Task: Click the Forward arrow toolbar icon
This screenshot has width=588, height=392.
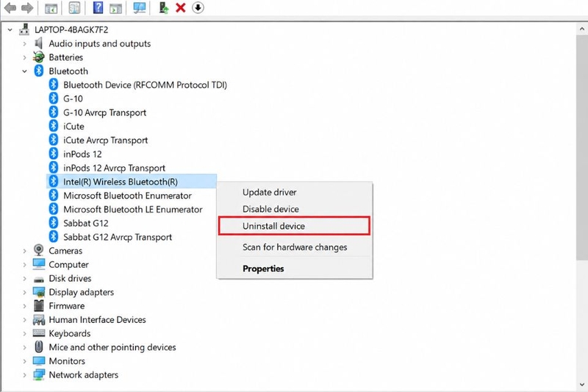Action: (x=27, y=7)
